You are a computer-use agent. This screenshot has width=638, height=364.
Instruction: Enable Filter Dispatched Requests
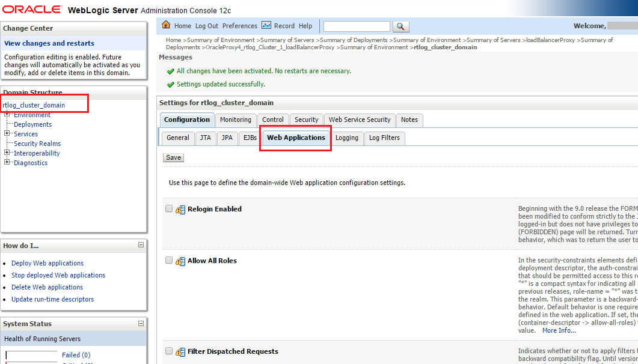tap(168, 350)
